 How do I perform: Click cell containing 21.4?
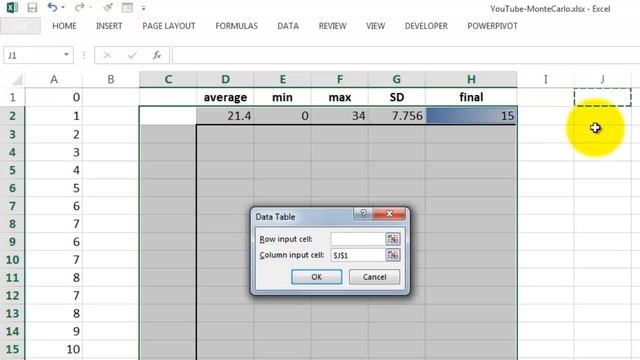tap(225, 116)
